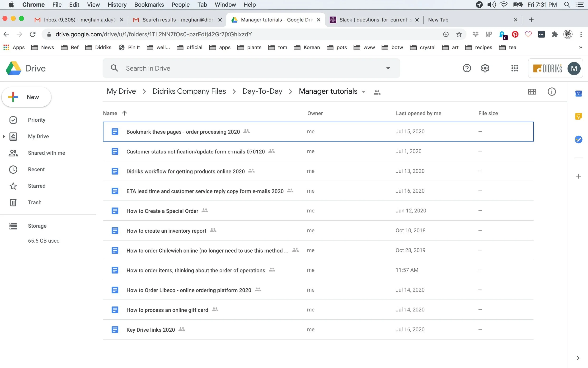This screenshot has height=368, width=588.
Task: Open Google Calendar in side panel
Action: pos(578,94)
